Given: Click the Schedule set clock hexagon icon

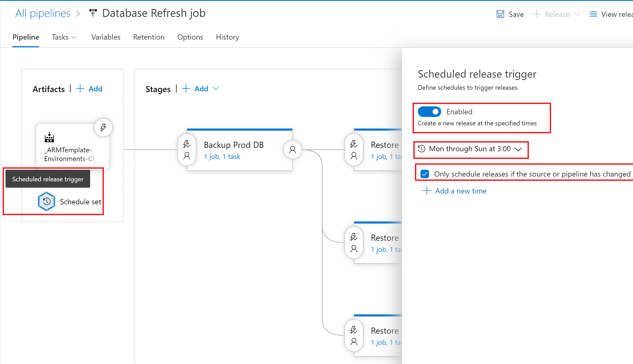Looking at the screenshot, I should [x=47, y=202].
